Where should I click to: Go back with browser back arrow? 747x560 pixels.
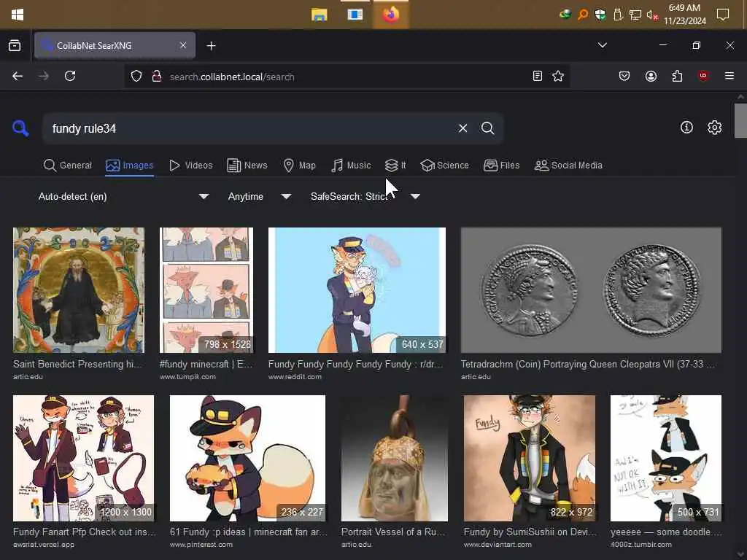[18, 76]
